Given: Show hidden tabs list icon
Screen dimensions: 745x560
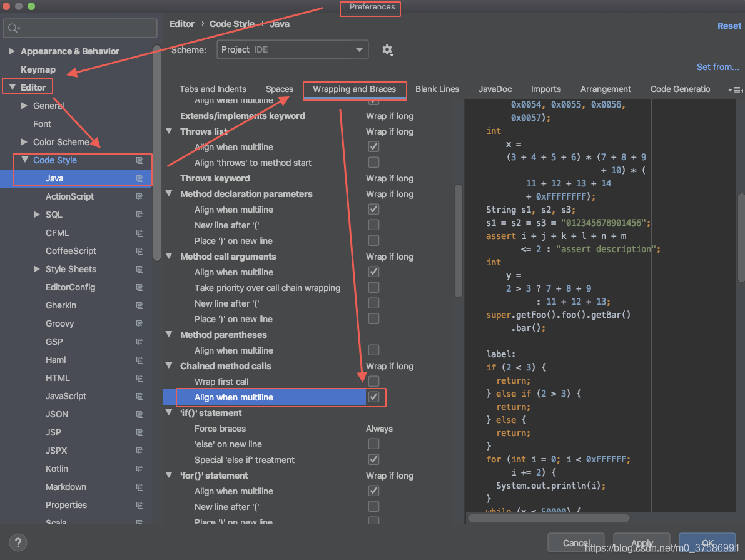Looking at the screenshot, I should point(736,90).
